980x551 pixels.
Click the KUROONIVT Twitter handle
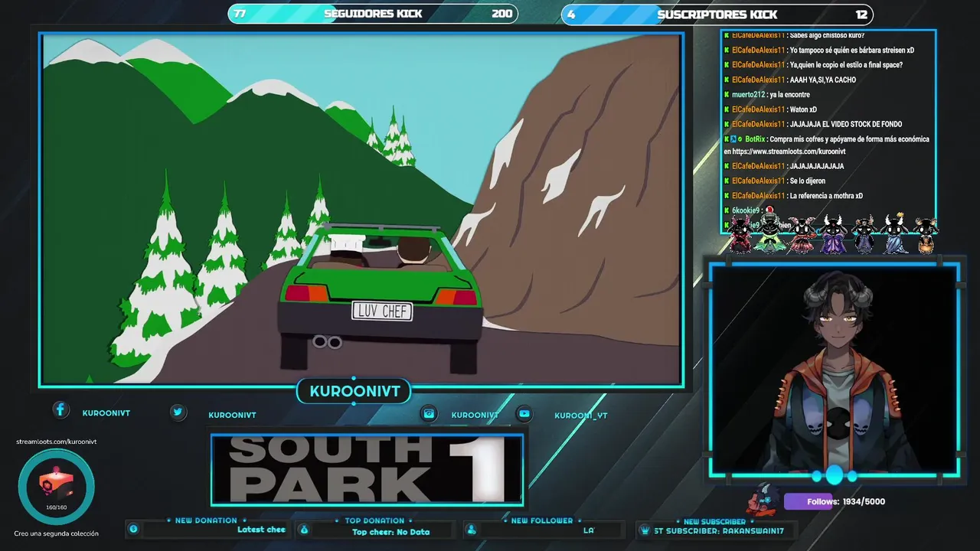(x=232, y=415)
